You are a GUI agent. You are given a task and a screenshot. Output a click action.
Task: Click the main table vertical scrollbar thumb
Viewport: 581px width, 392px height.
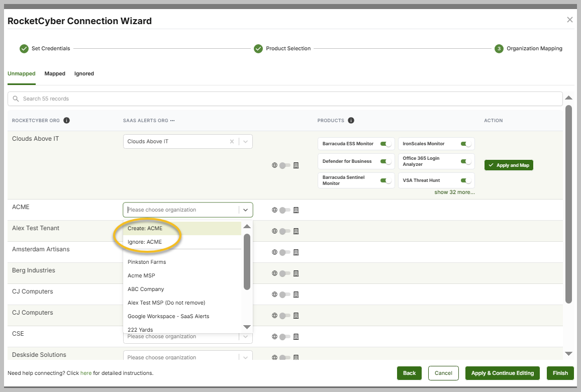coord(569,205)
